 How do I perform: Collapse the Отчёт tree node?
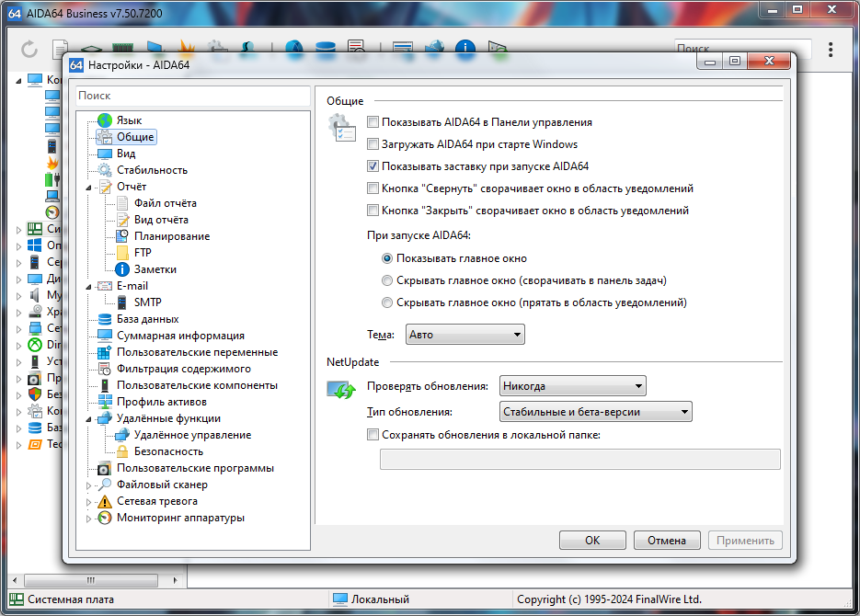[x=89, y=188]
